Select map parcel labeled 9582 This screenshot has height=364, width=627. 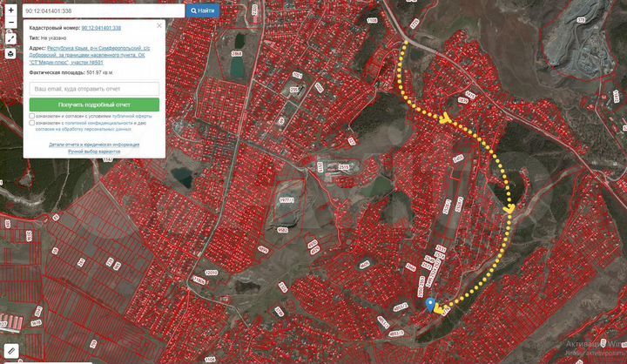tap(283, 230)
